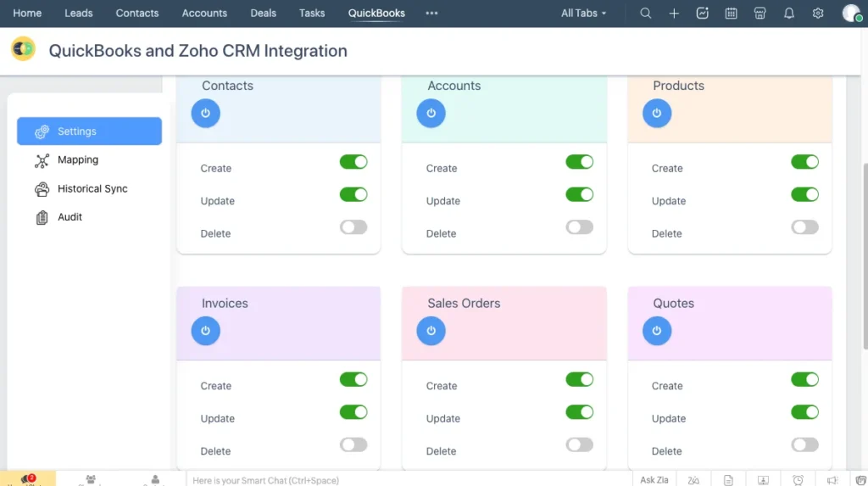Open the more tabs ellipsis menu
This screenshot has width=868, height=486.
(x=431, y=14)
